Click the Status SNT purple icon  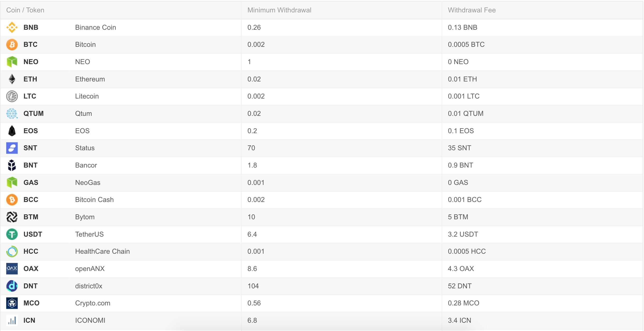tap(12, 148)
